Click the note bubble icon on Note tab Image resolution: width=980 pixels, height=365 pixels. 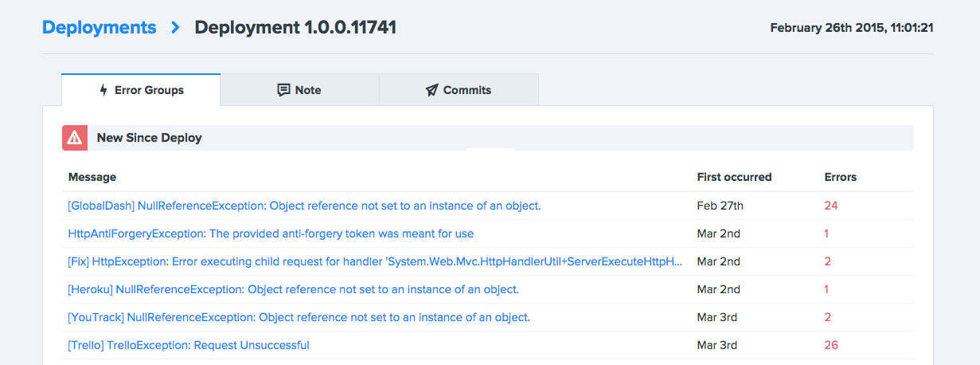click(283, 90)
